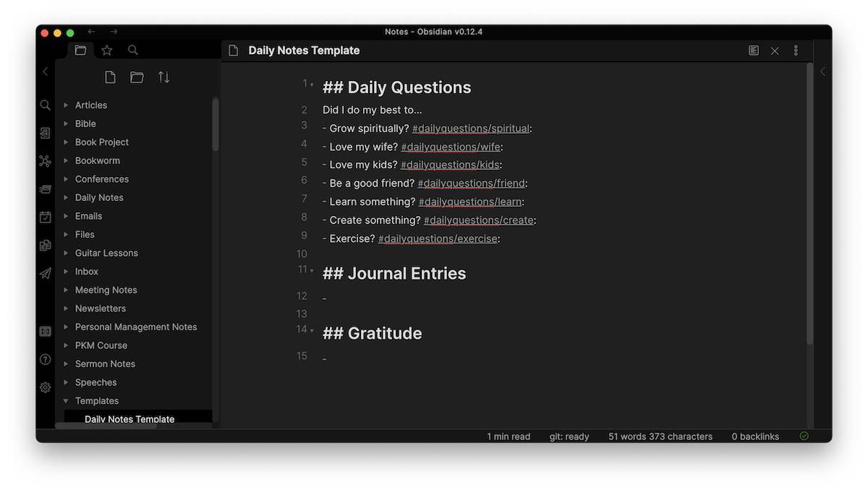Open the more options menu for the note
868x490 pixels.
tap(796, 51)
